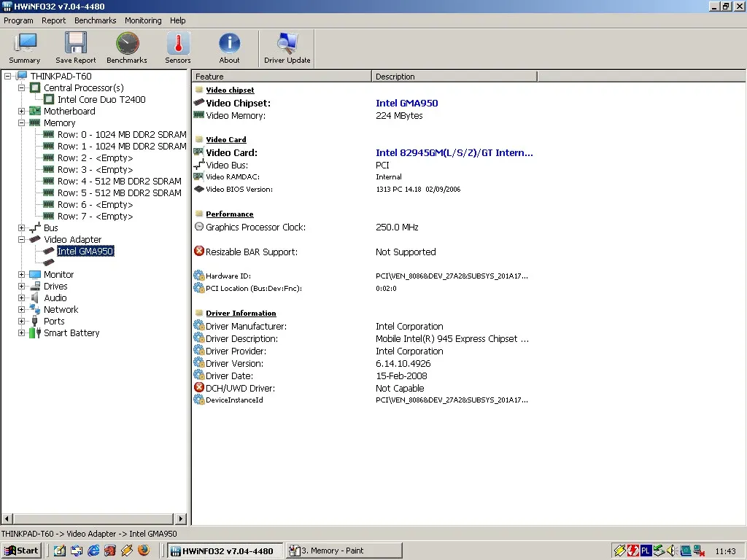
Task: Select Row: 5 - 512 MB DDR2 SDRAM
Action: [x=120, y=192]
